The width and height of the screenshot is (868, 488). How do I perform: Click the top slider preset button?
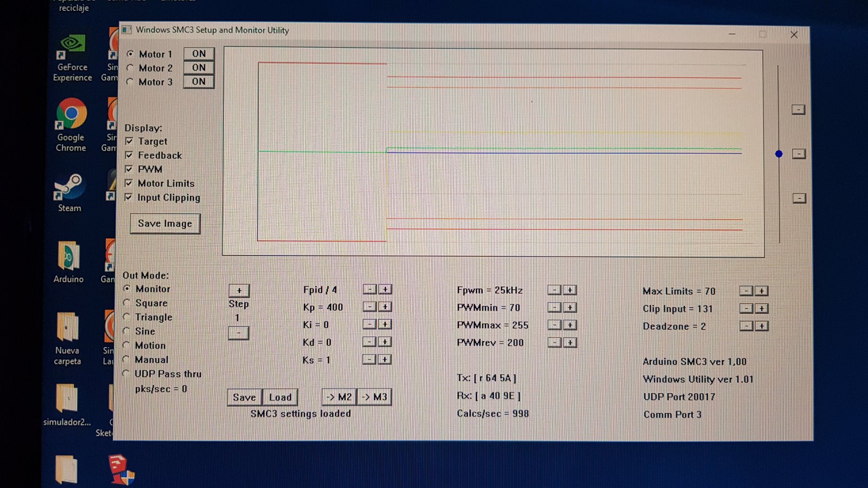pos(798,110)
